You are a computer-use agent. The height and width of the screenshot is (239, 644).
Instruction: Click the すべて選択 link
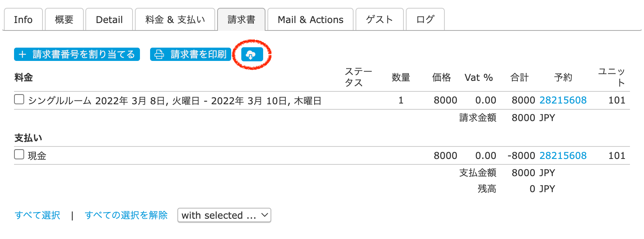(37, 215)
